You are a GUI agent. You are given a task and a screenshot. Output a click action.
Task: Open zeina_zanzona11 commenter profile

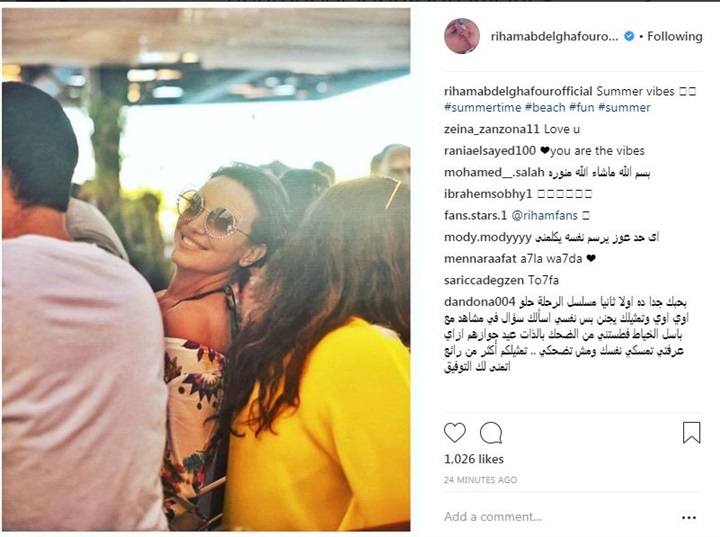[x=491, y=130]
